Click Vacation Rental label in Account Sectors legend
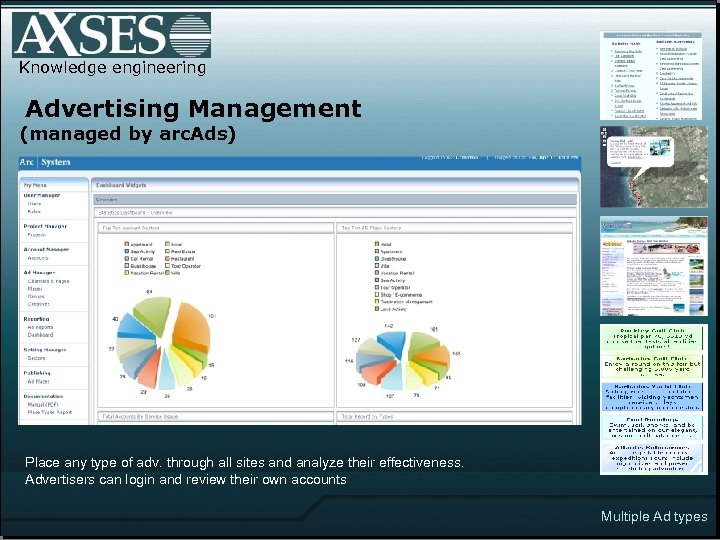The width and height of the screenshot is (720, 540). [147, 273]
